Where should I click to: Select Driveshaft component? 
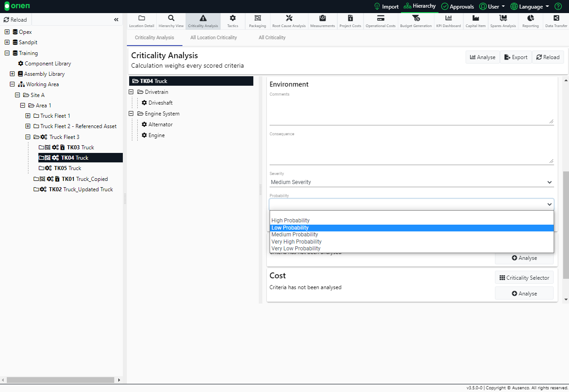[x=157, y=103]
